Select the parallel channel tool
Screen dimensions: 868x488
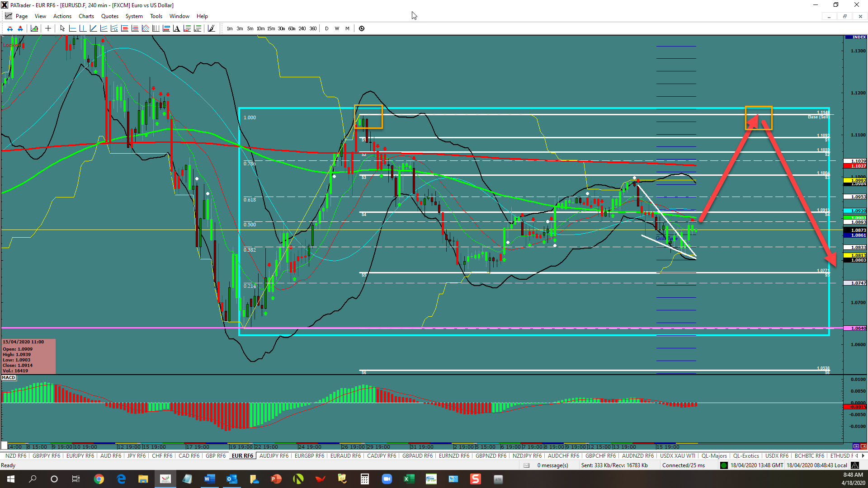pos(104,28)
